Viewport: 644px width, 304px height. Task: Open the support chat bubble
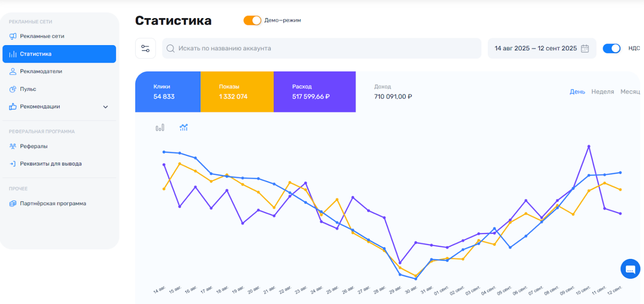pyautogui.click(x=630, y=269)
